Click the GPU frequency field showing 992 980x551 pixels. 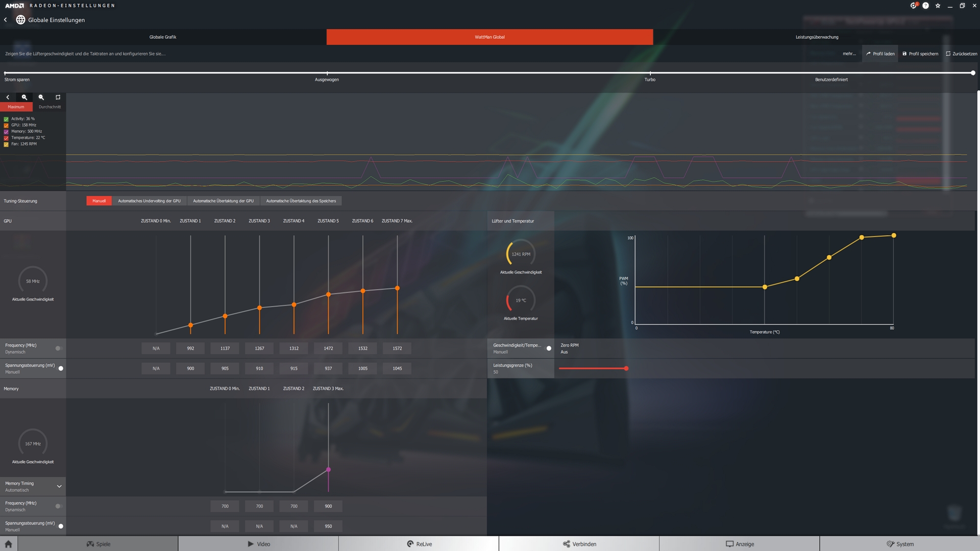click(190, 348)
